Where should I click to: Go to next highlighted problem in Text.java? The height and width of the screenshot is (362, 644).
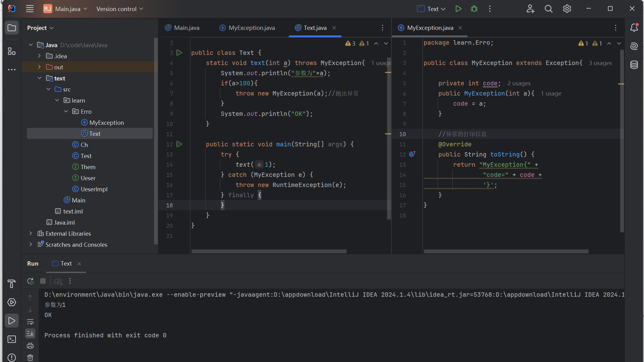tap(386, 43)
